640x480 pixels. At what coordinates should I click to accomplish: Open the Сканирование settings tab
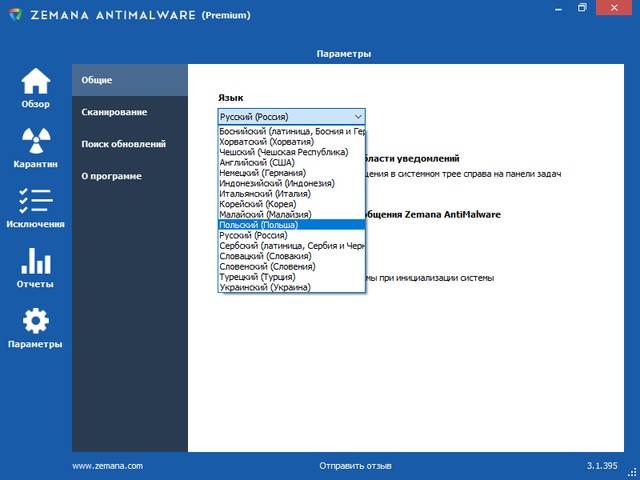[x=130, y=112]
